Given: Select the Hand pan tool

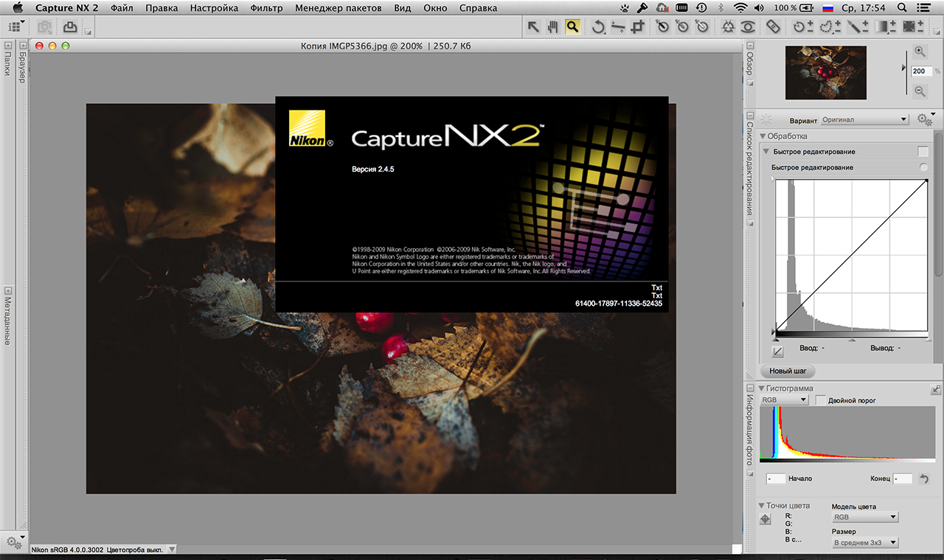Looking at the screenshot, I should [552, 27].
